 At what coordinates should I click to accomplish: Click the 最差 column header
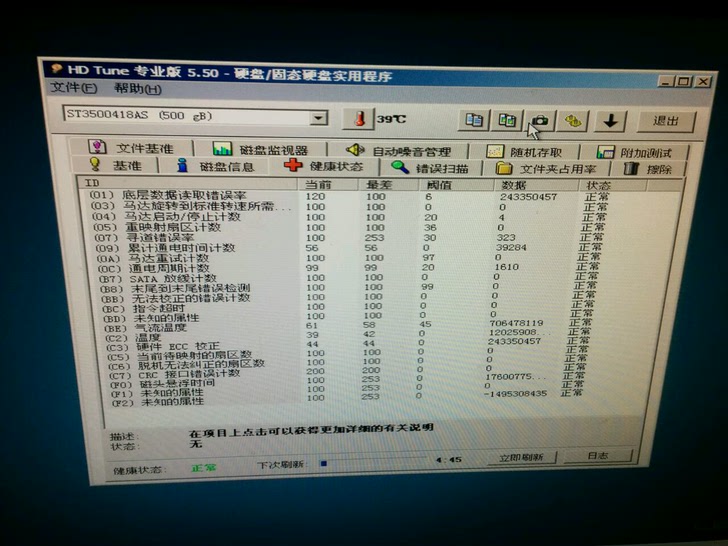pos(389,185)
